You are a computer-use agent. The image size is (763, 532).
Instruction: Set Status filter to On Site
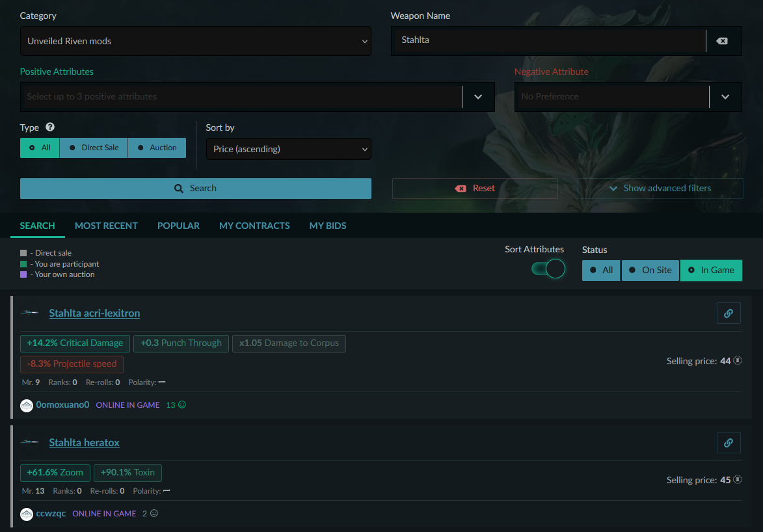(x=650, y=270)
